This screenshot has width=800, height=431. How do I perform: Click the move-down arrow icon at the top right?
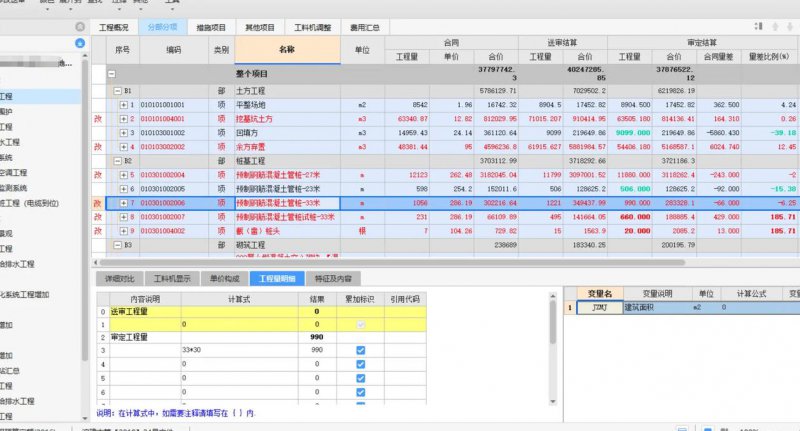pos(791,26)
